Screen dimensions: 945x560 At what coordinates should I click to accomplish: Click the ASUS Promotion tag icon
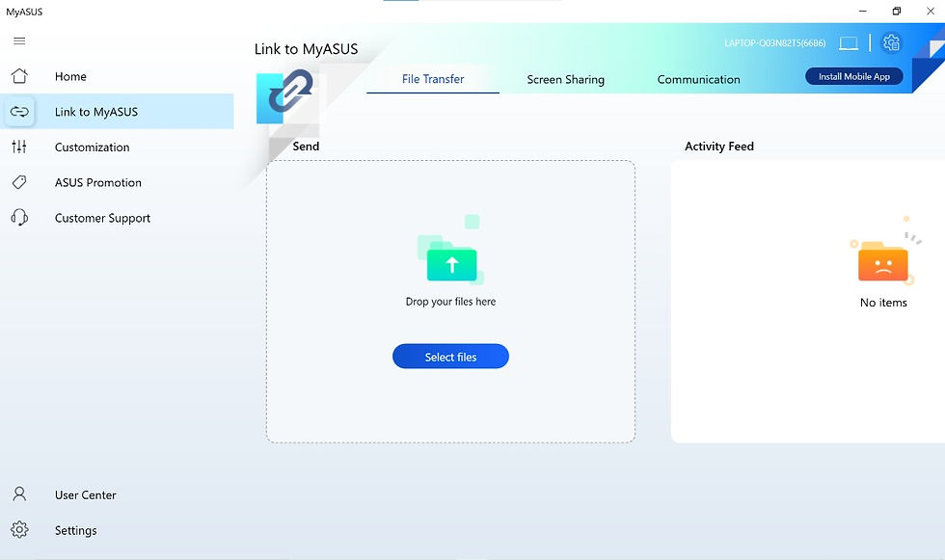tap(19, 182)
